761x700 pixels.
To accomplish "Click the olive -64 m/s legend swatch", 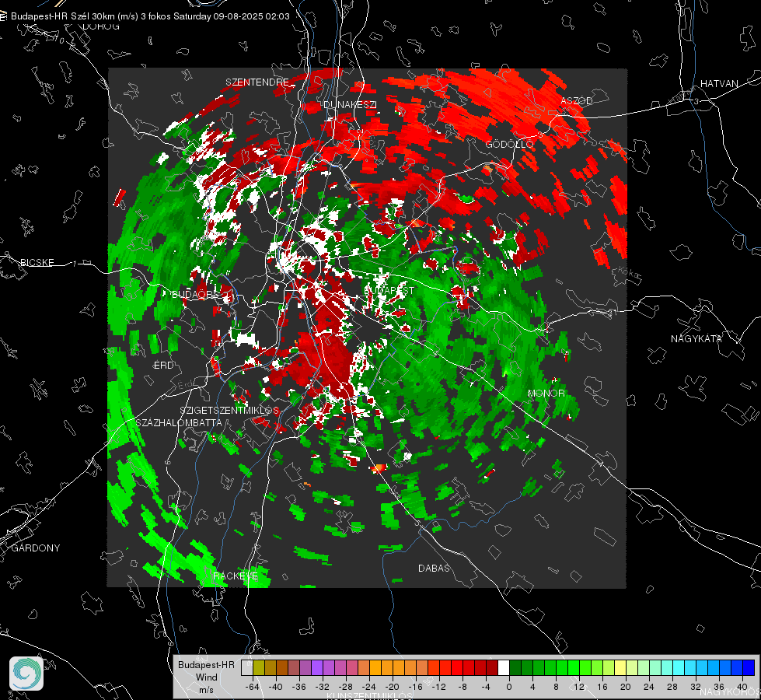I will coord(259,667).
